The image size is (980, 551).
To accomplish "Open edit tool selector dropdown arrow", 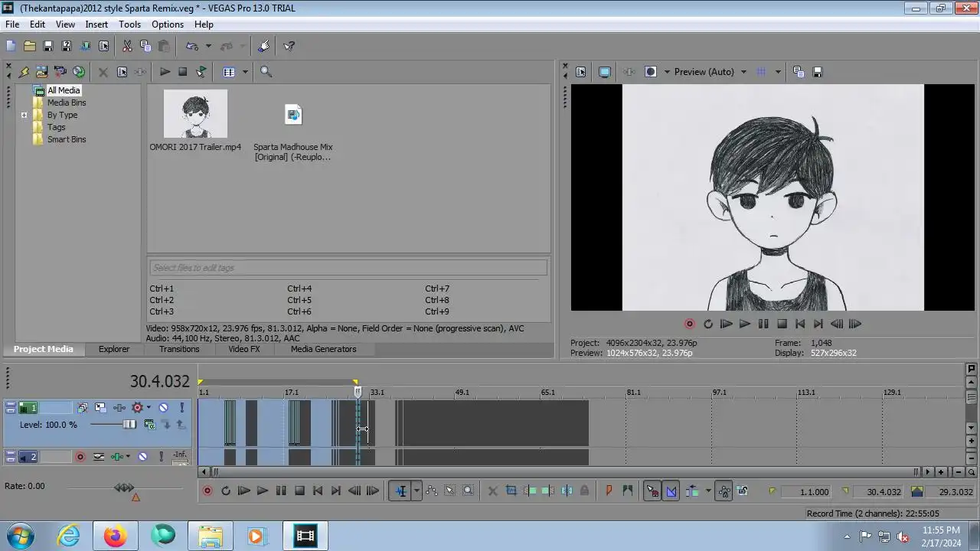I will 416,491.
